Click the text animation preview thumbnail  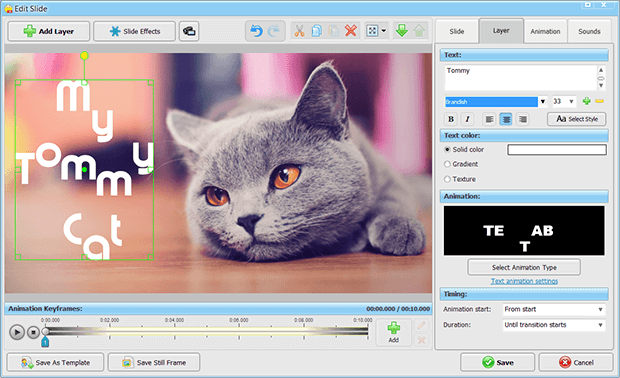524,231
